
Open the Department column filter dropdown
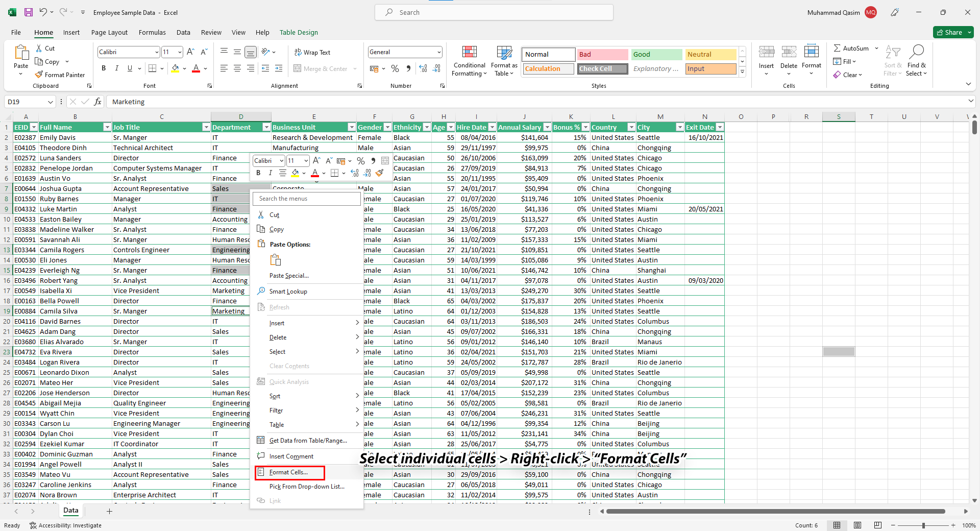[266, 127]
